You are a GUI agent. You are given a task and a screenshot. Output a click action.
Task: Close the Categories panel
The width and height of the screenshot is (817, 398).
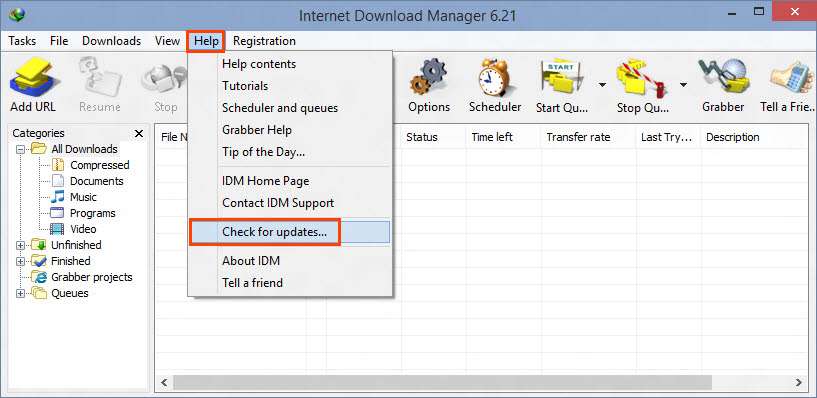click(139, 134)
